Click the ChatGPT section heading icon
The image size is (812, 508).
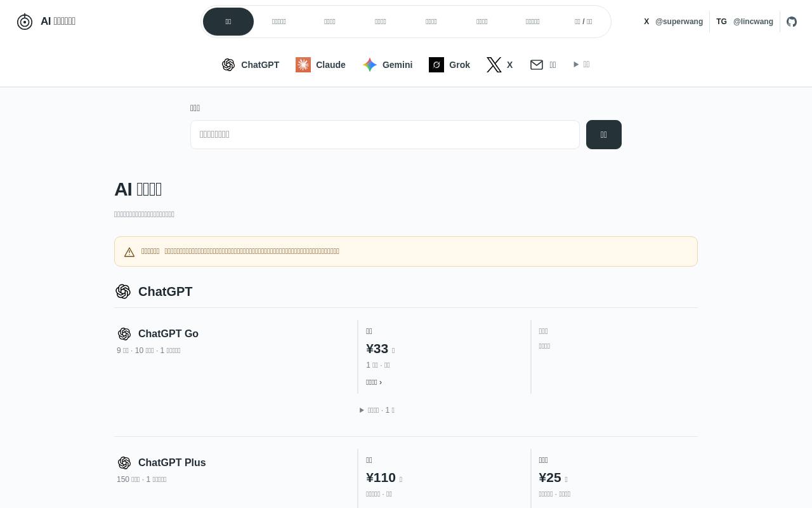coord(123,291)
